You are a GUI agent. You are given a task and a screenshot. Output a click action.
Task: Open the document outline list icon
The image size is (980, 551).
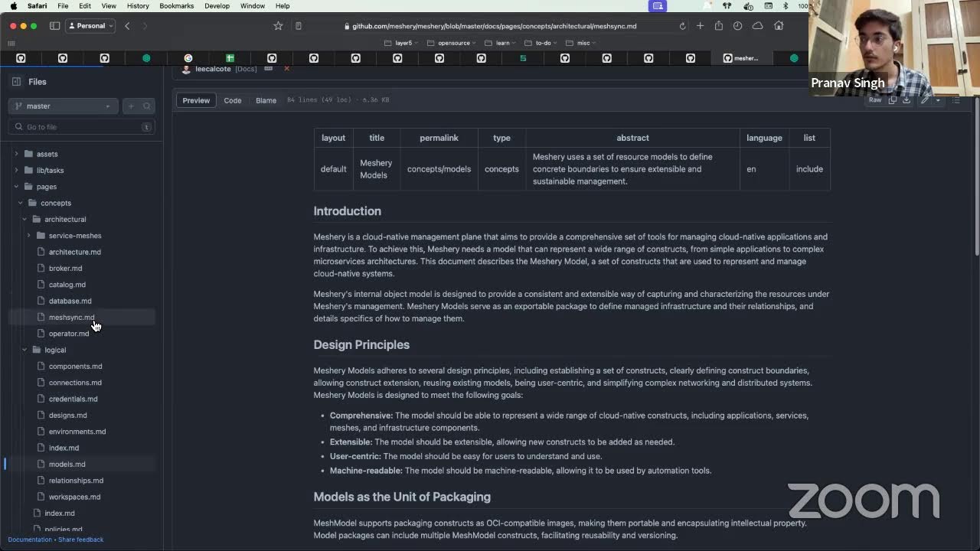(955, 100)
